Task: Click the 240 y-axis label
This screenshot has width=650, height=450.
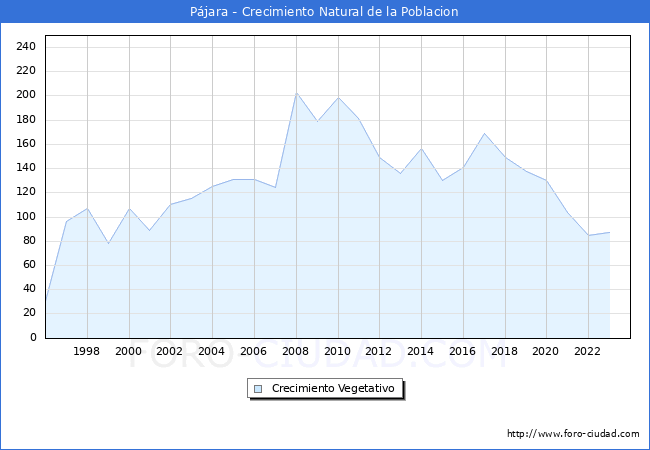Action: point(27,47)
